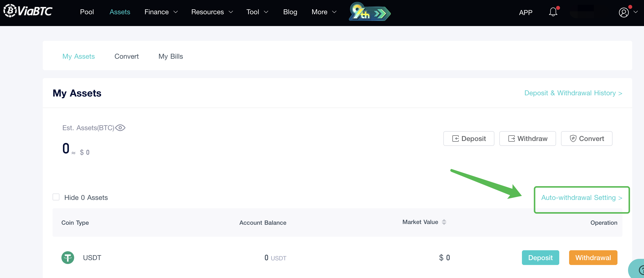Click the USDT row Withdrawal button
This screenshot has height=278, width=644.
click(593, 258)
